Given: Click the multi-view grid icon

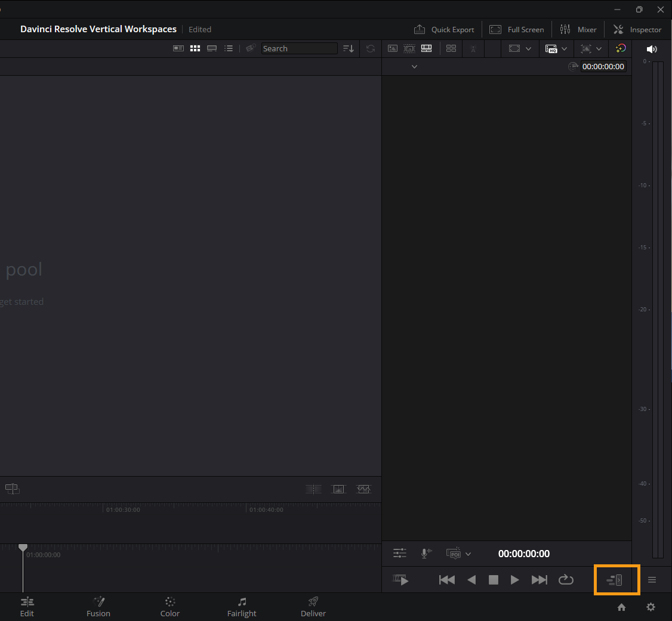Looking at the screenshot, I should tap(451, 48).
